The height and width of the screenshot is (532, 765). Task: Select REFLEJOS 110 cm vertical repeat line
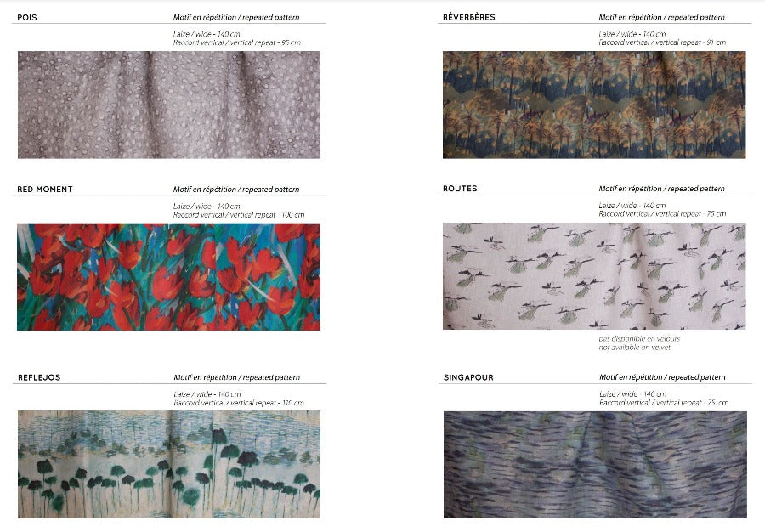coord(239,404)
